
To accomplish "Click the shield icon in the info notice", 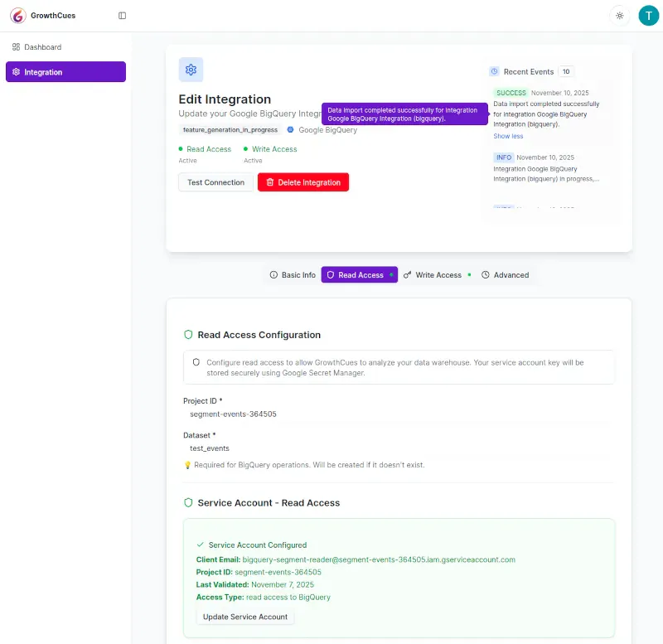I will click(x=196, y=362).
